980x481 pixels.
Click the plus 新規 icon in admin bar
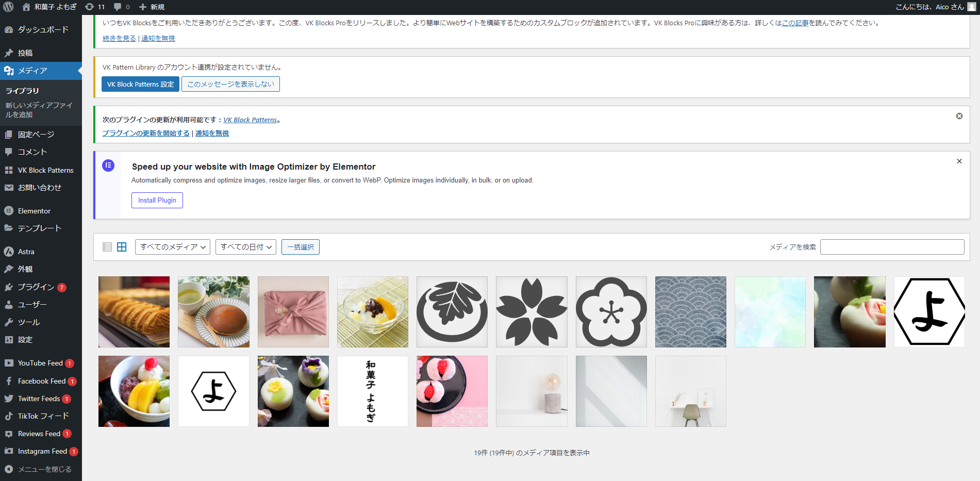click(x=143, y=7)
